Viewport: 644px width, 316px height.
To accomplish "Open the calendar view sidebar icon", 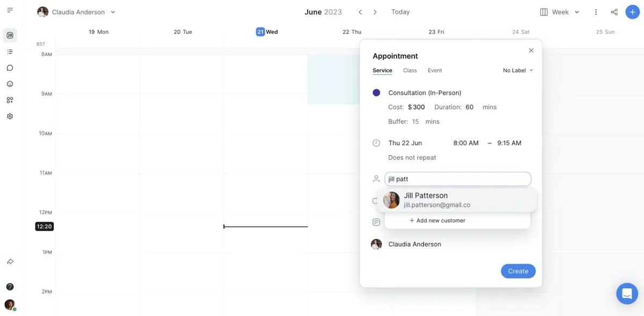I will 10,35.
